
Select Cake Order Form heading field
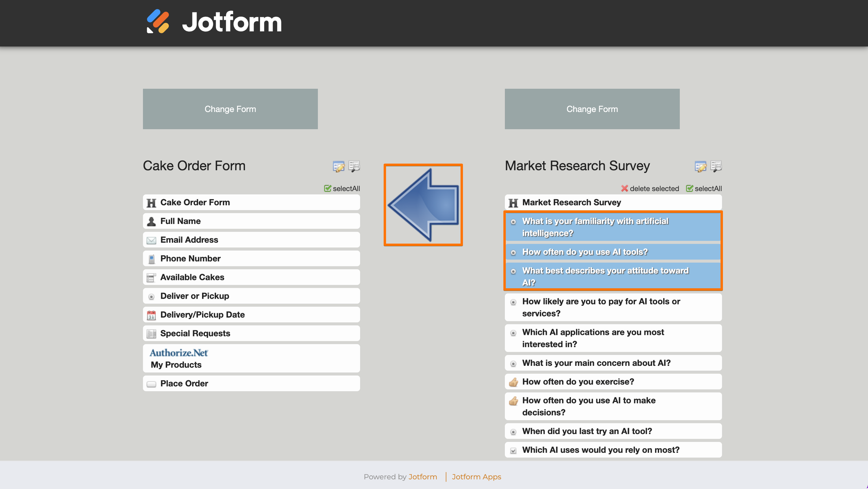coord(251,202)
